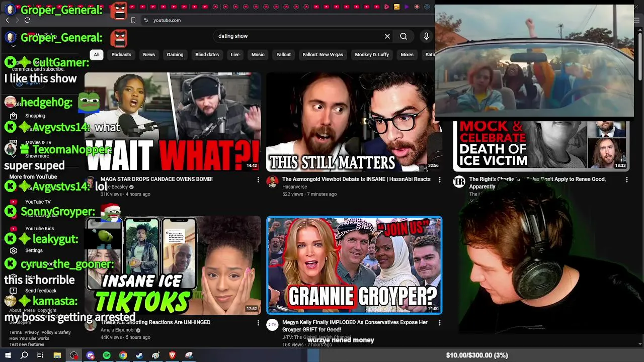This screenshot has height=362, width=644.
Task: Open Amala Ekpunobi channel avatar
Action: point(91,325)
